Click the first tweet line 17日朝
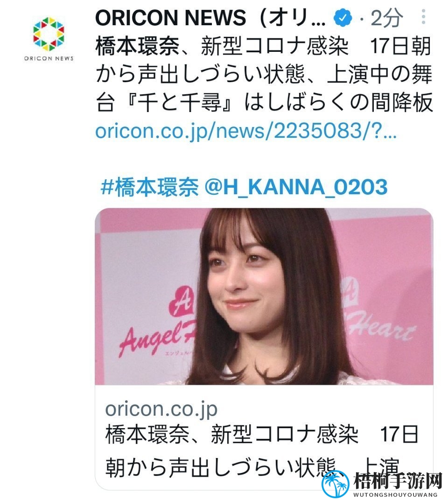The image size is (448, 501). (x=401, y=46)
